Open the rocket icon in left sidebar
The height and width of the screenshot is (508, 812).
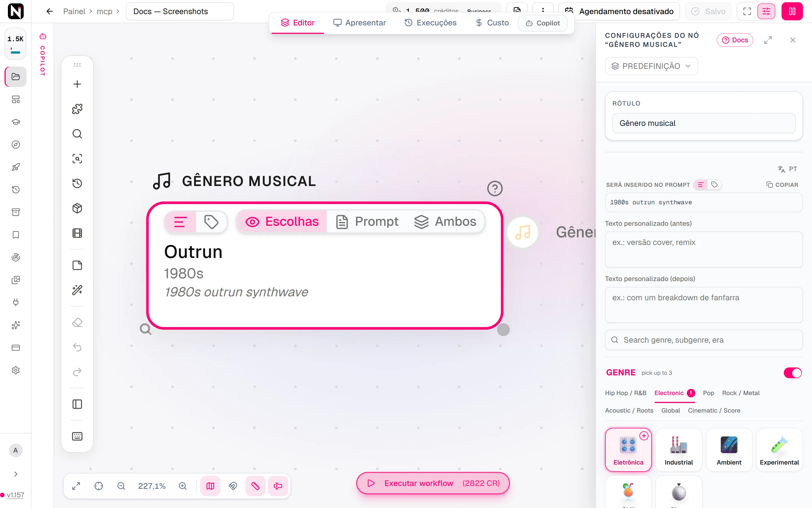[16, 167]
